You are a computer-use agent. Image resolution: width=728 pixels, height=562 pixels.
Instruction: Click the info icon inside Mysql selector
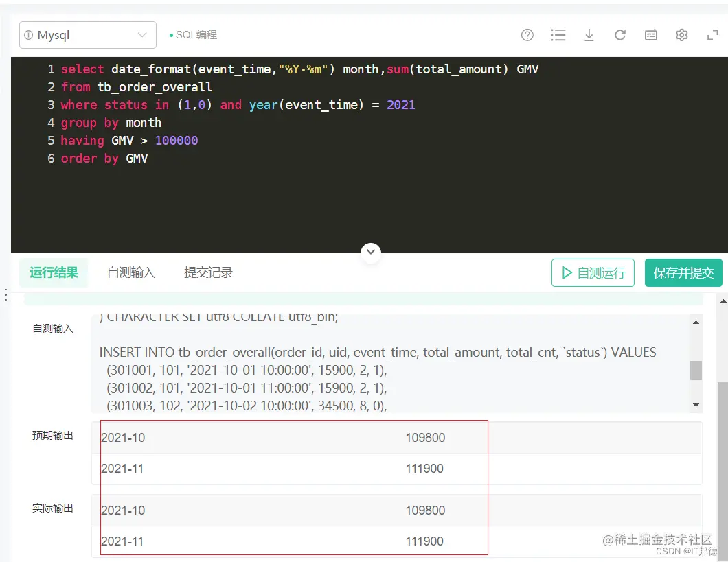click(29, 35)
